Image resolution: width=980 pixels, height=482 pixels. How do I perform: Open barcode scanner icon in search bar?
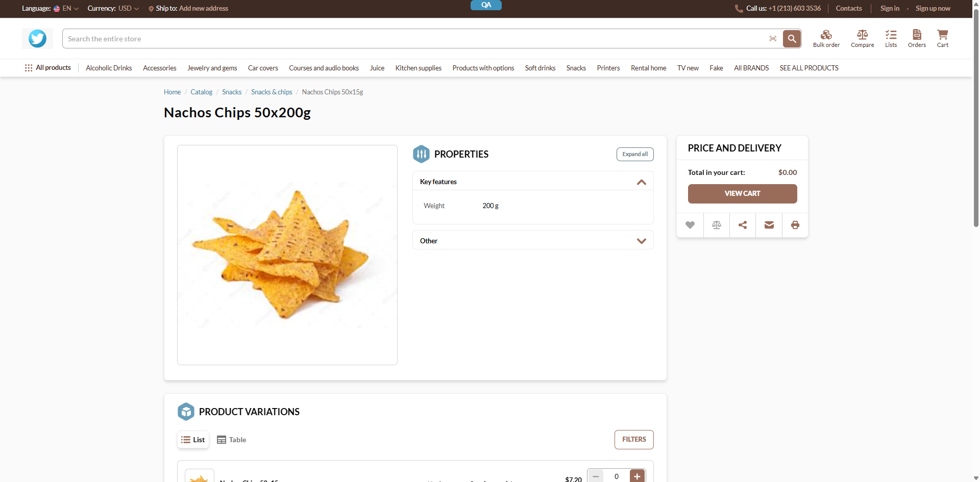pos(773,39)
